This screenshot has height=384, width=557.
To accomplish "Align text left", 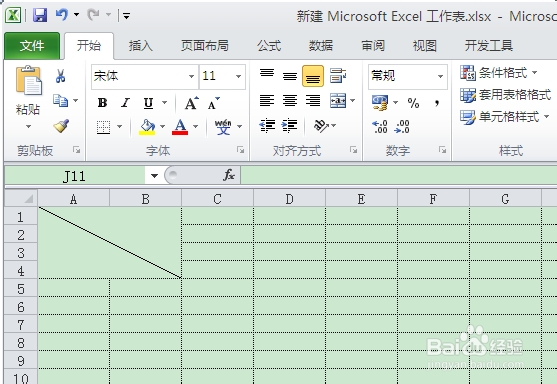I will click(267, 101).
